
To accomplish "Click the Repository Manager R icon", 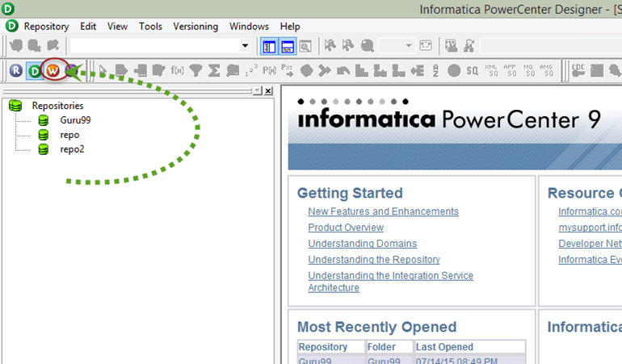I will (x=16, y=70).
